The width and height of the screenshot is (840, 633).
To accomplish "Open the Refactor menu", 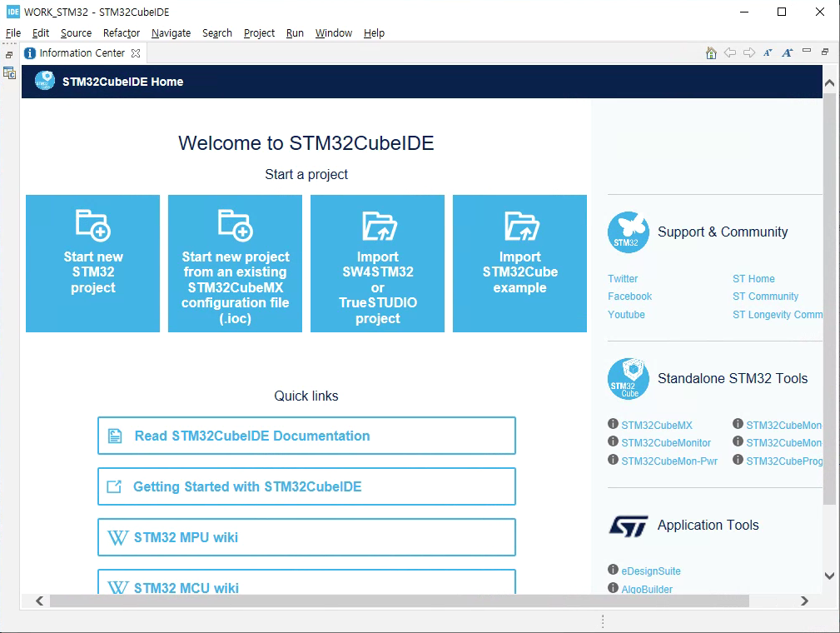I will pos(122,33).
